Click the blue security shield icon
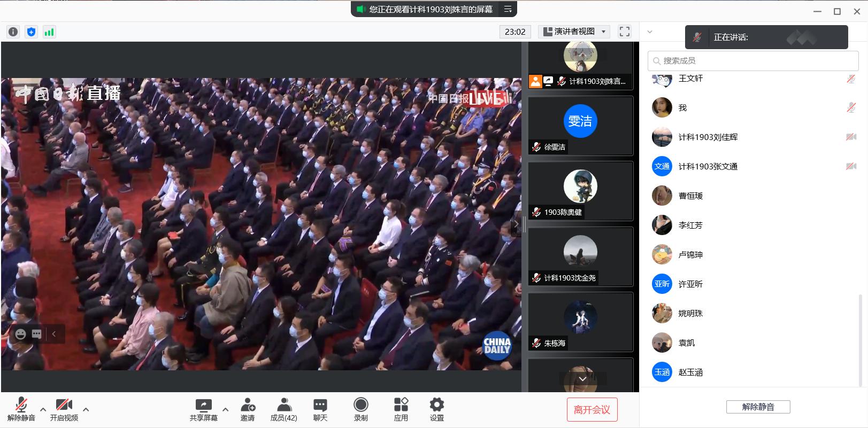This screenshot has height=428, width=868. click(x=31, y=32)
